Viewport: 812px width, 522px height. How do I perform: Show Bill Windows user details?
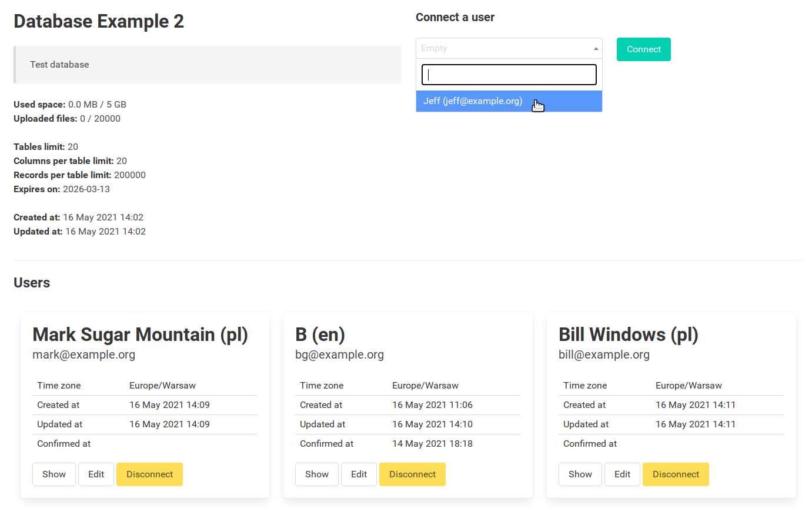(x=580, y=474)
